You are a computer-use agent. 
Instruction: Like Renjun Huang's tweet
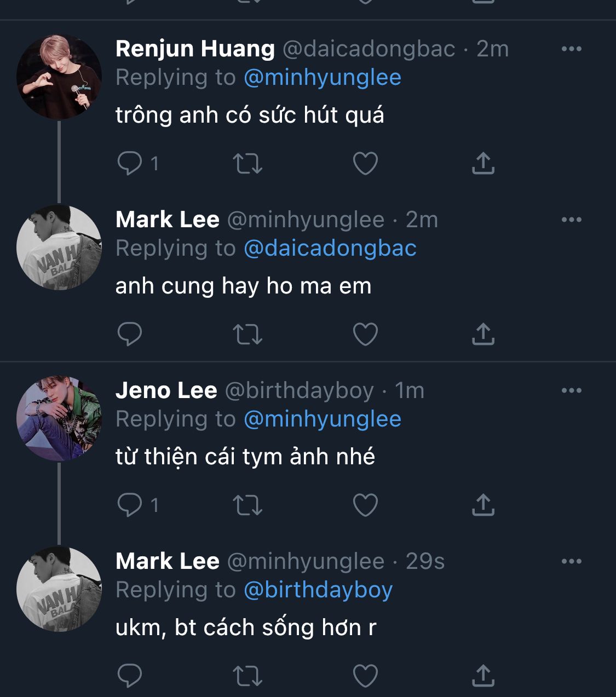click(x=365, y=163)
